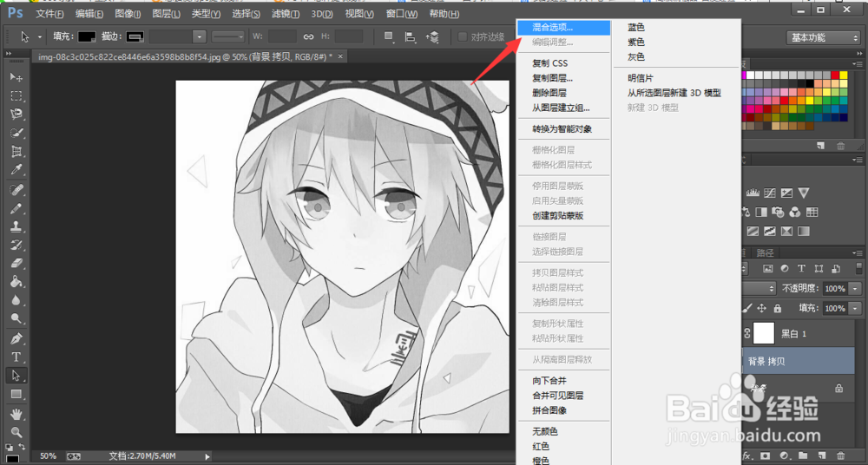Open the 滤镜 menu
Image resolution: width=868 pixels, height=465 pixels.
pyautogui.click(x=286, y=14)
